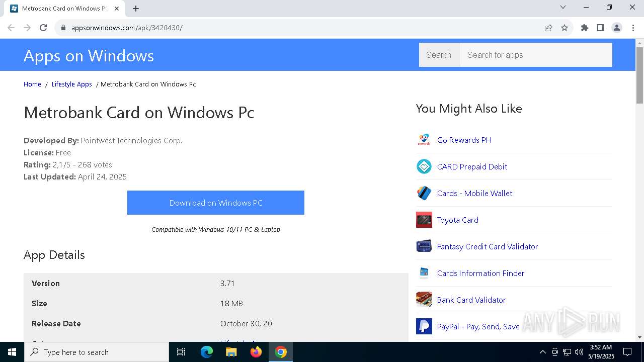This screenshot has width=644, height=362.
Task: Open the CARD Prepaid Debit link
Action: point(472,166)
